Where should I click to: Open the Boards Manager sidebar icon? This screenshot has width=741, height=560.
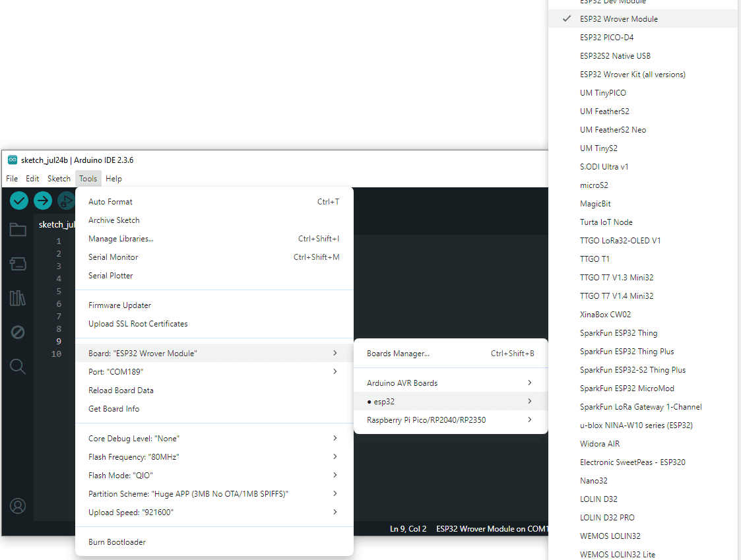click(18, 264)
